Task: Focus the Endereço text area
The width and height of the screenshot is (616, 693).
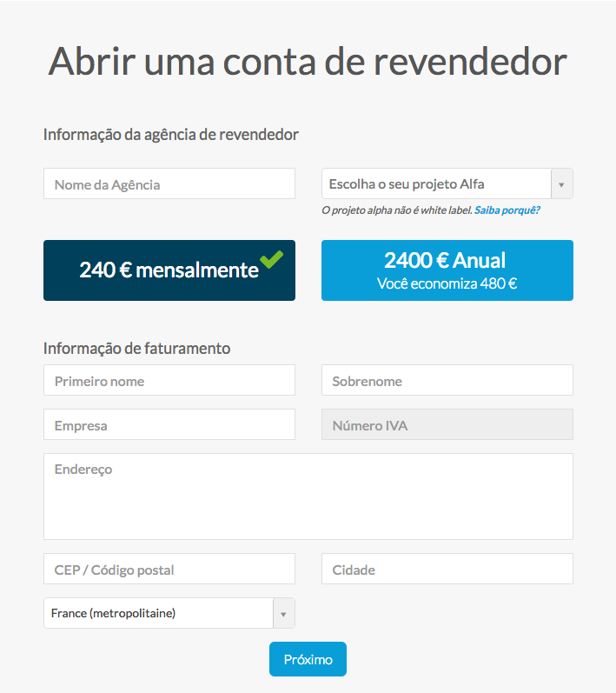Action: (308, 496)
